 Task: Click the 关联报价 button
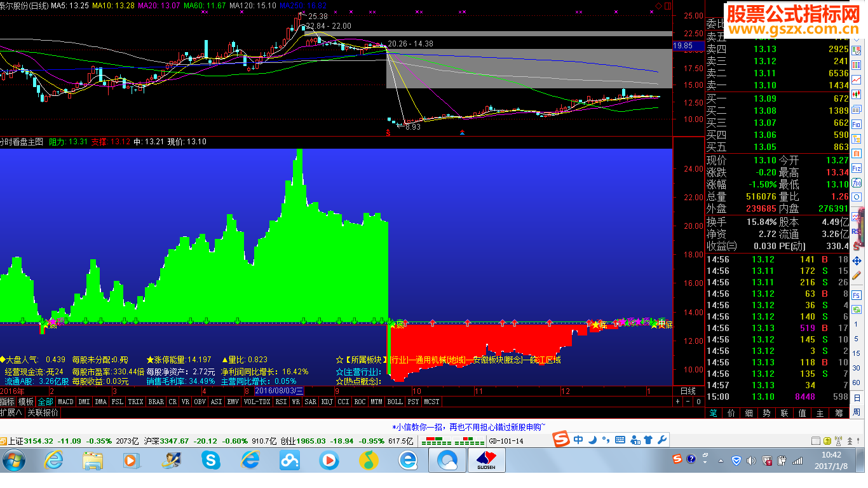click(x=43, y=412)
